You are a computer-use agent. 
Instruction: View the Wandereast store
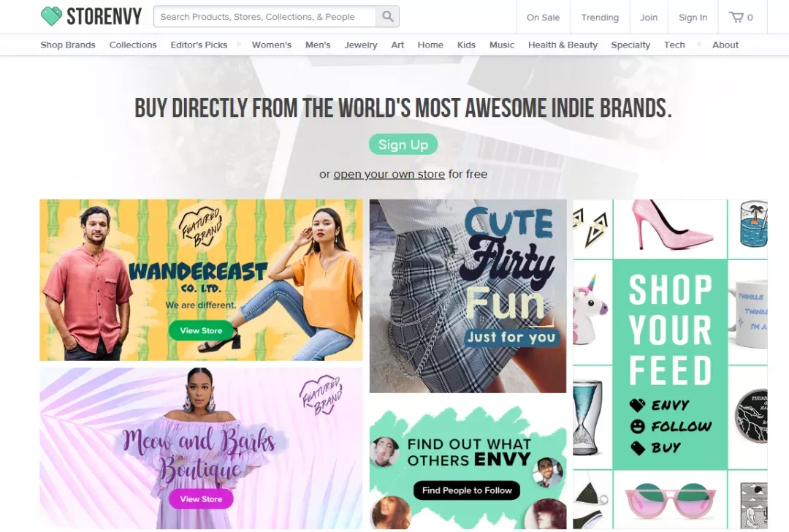click(201, 331)
